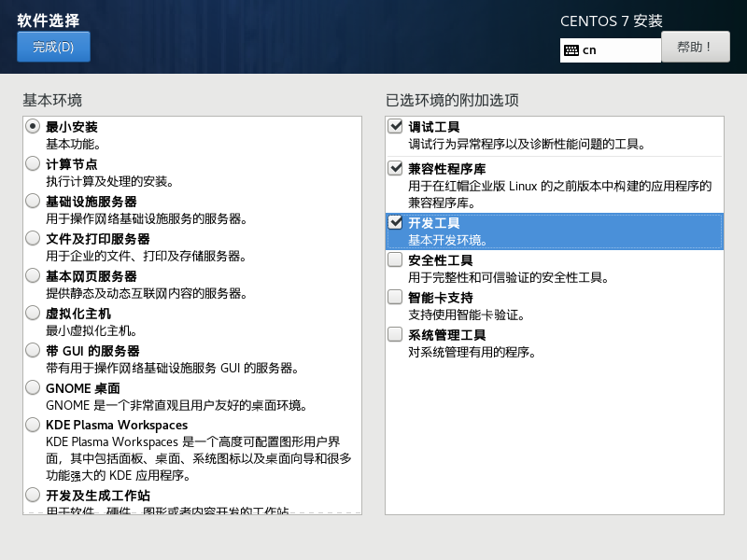Click the 系统管理工具 title label
The height and width of the screenshot is (560, 747).
pos(447,335)
